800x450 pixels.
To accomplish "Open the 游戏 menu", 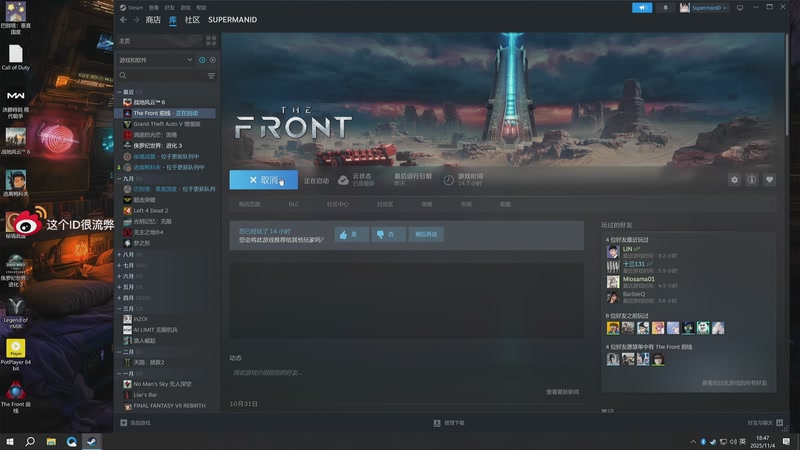I will pyautogui.click(x=185, y=8).
